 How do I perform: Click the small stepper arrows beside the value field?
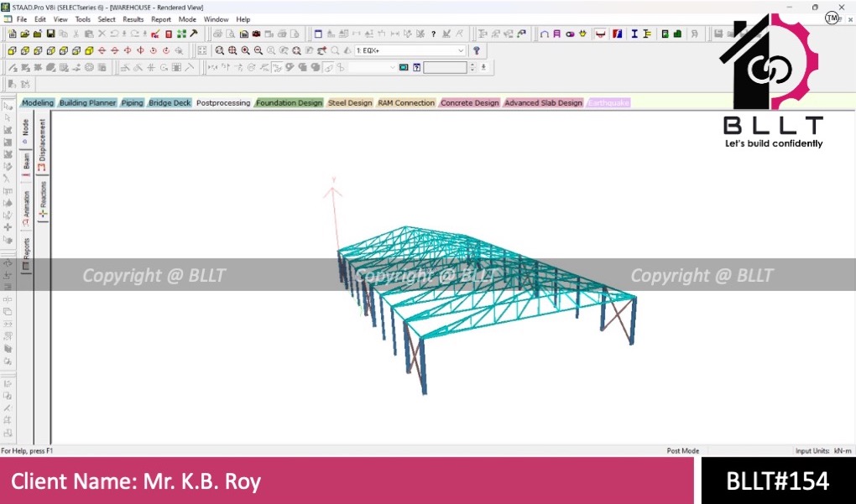click(x=472, y=68)
